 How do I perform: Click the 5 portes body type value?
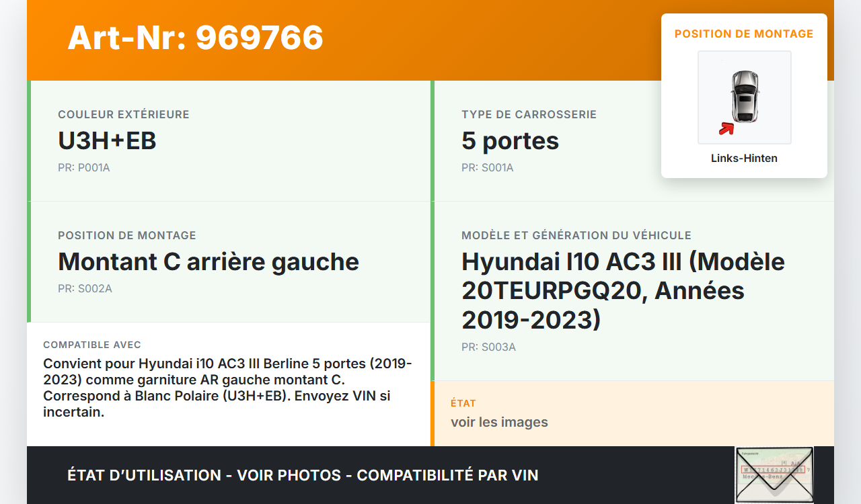[x=510, y=141]
